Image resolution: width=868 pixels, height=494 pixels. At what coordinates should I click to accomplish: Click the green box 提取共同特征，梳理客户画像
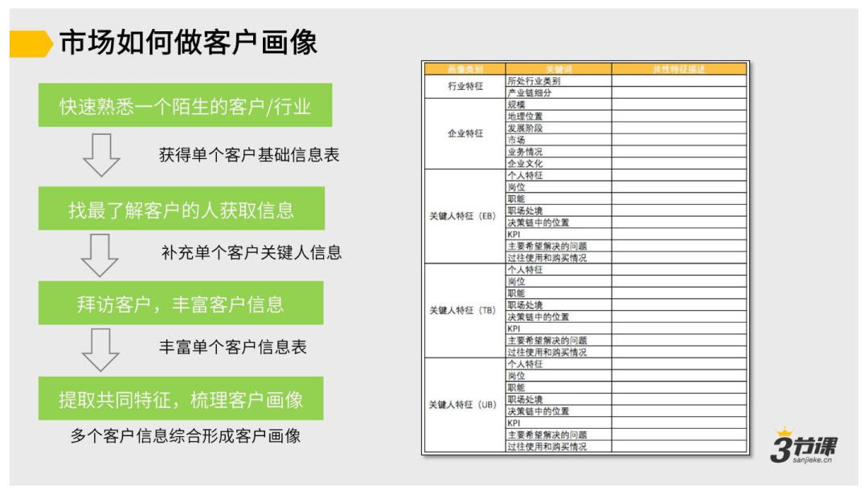[181, 399]
